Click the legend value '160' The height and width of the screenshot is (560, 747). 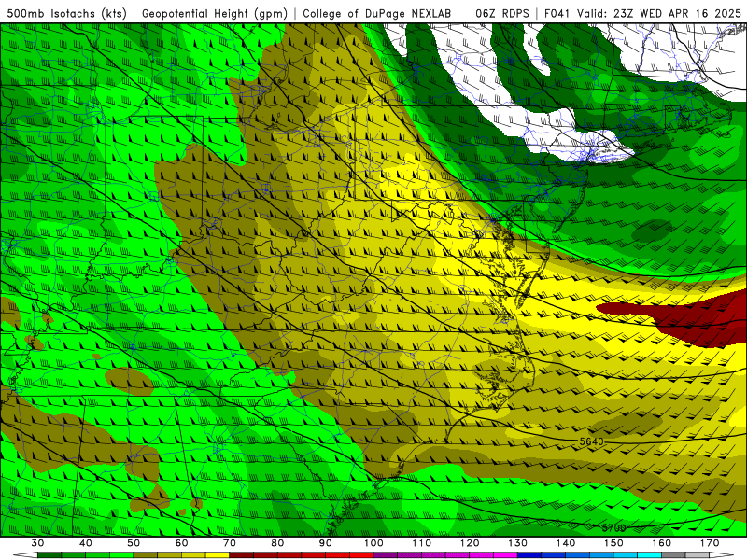point(662,543)
